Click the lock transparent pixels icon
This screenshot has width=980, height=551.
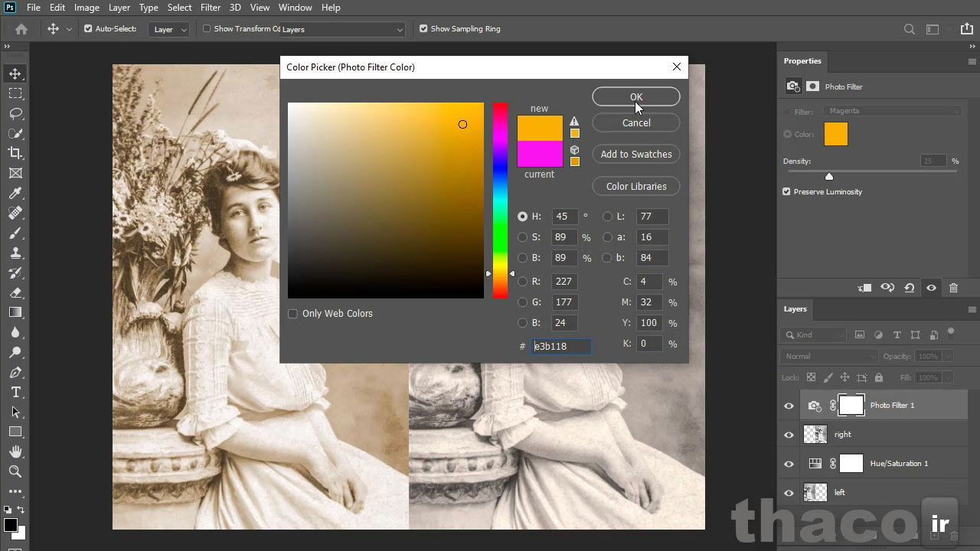pos(812,377)
